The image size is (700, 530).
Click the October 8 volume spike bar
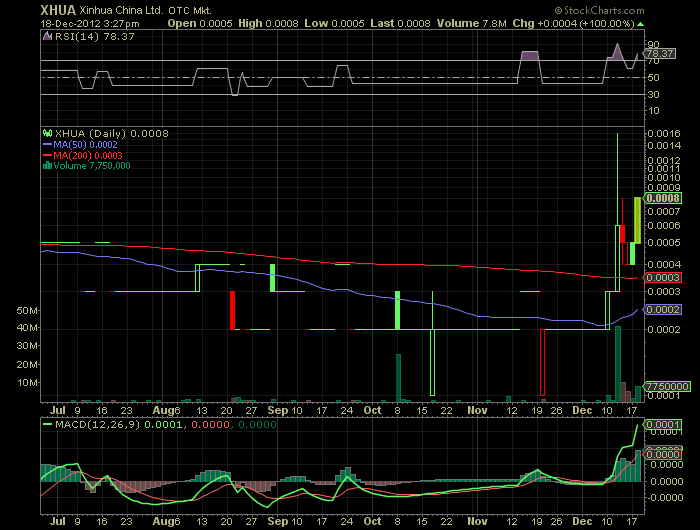click(x=398, y=377)
